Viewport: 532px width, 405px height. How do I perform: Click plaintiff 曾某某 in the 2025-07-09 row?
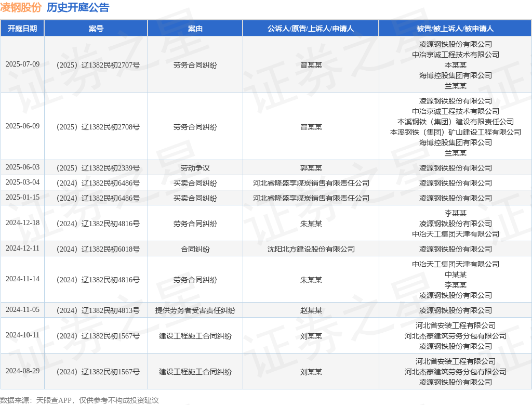[311, 65]
